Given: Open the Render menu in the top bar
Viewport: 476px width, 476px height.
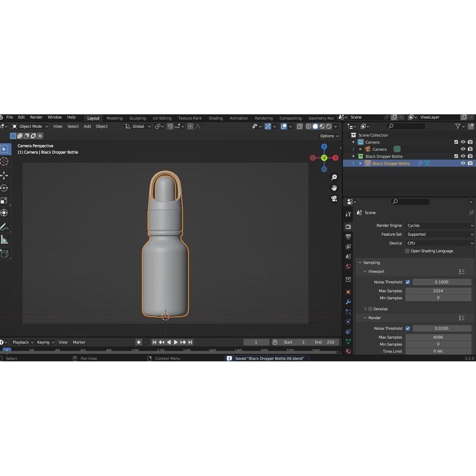Looking at the screenshot, I should 36,117.
